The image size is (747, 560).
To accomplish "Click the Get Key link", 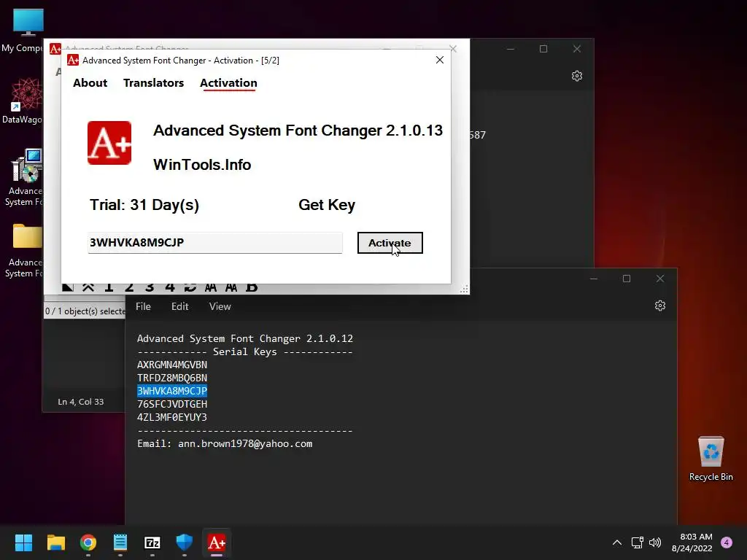I will (327, 205).
